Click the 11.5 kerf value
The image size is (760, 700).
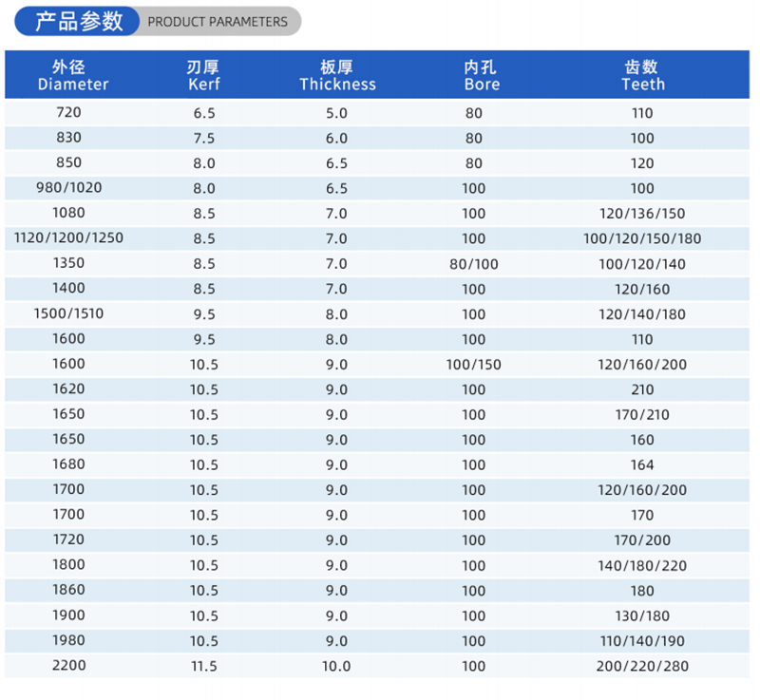(203, 666)
